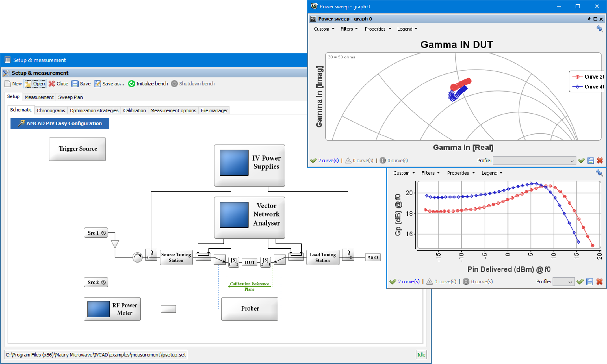Click the DUT block in schematic
This screenshot has width=607, height=364.
[250, 262]
